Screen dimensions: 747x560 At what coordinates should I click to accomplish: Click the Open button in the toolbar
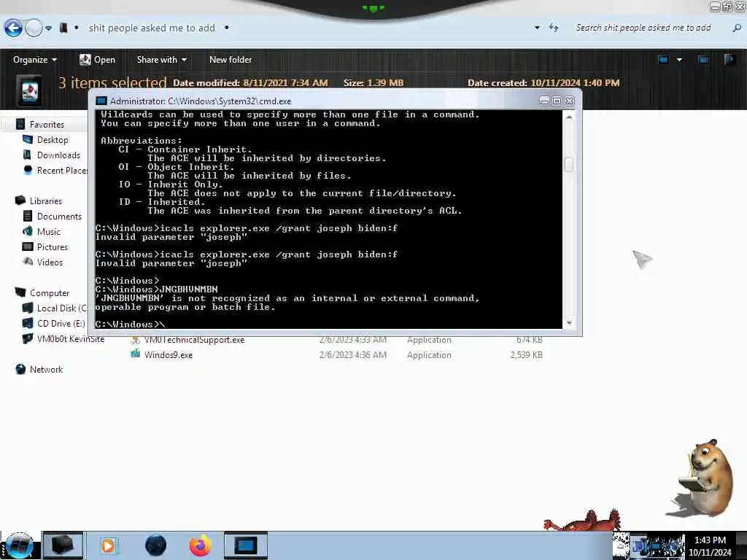coord(97,60)
